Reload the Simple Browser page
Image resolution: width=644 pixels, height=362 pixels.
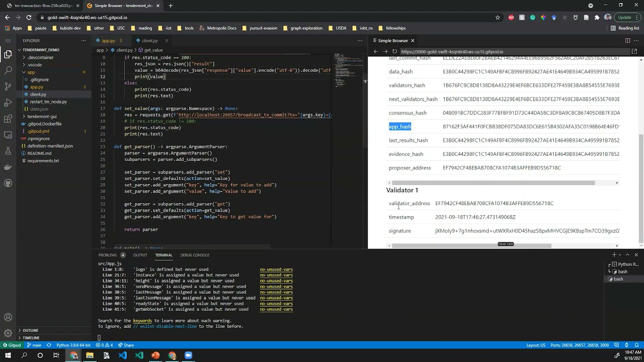coord(394,51)
